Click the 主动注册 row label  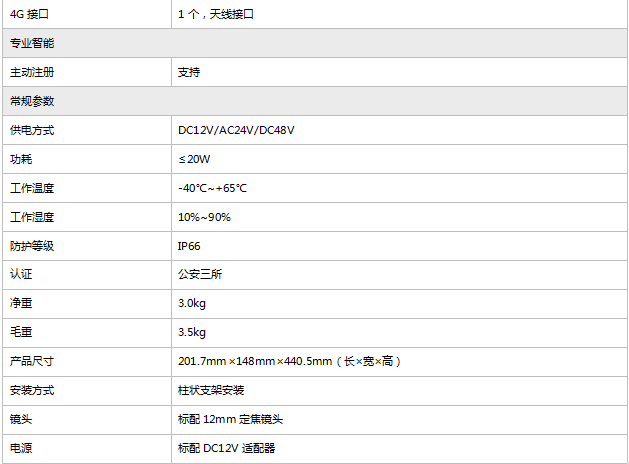click(x=32, y=73)
